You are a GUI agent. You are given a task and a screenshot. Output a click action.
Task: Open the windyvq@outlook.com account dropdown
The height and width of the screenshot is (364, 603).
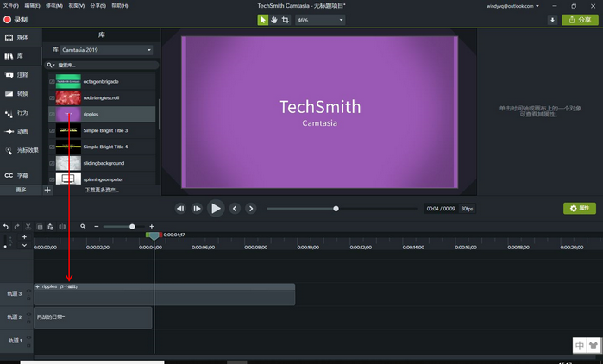click(512, 6)
